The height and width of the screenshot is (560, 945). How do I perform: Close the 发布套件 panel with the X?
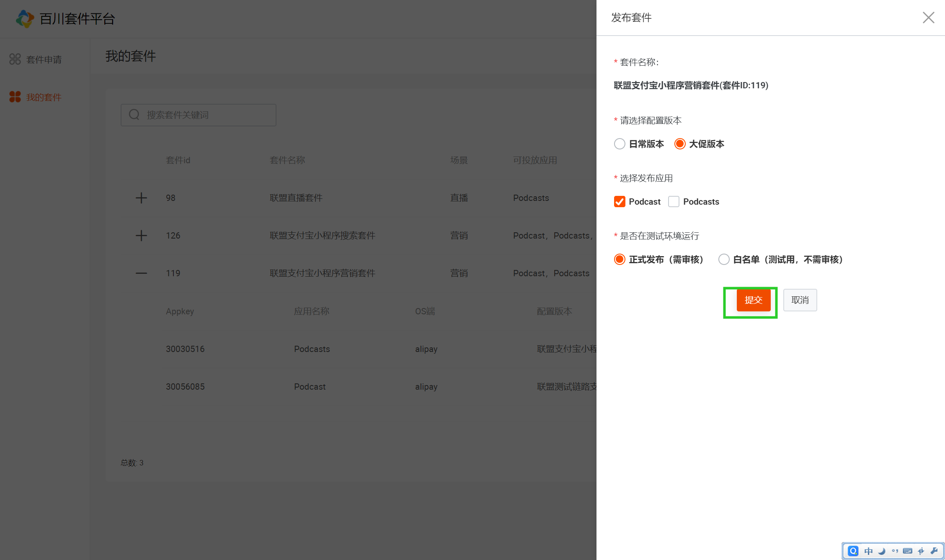point(928,18)
